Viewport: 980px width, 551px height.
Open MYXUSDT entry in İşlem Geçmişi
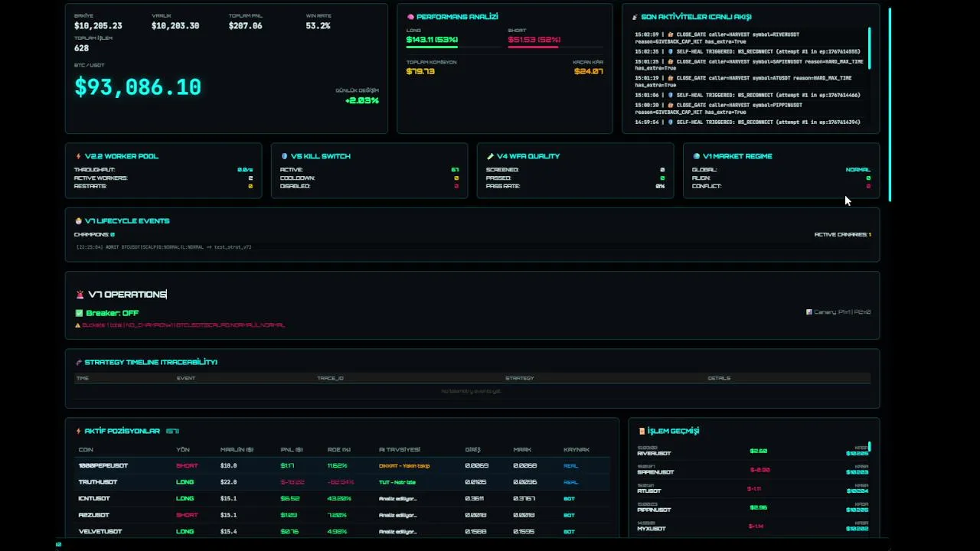coord(753,526)
